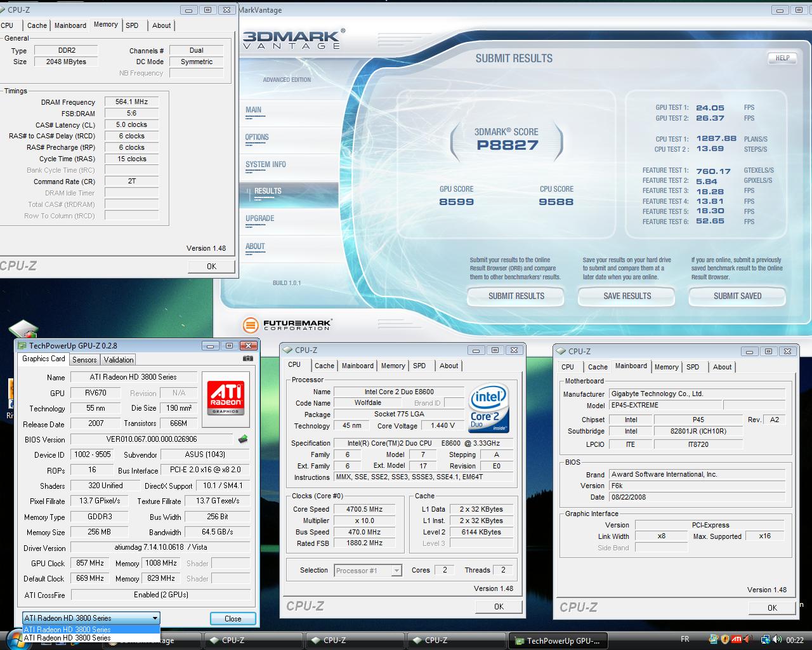
Task: Open SPD tab in top-left CPU-Z memory window
Action: tap(132, 25)
